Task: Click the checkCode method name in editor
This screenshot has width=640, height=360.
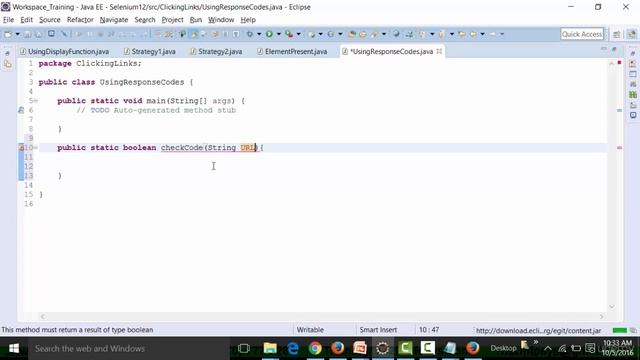Action: [182, 148]
